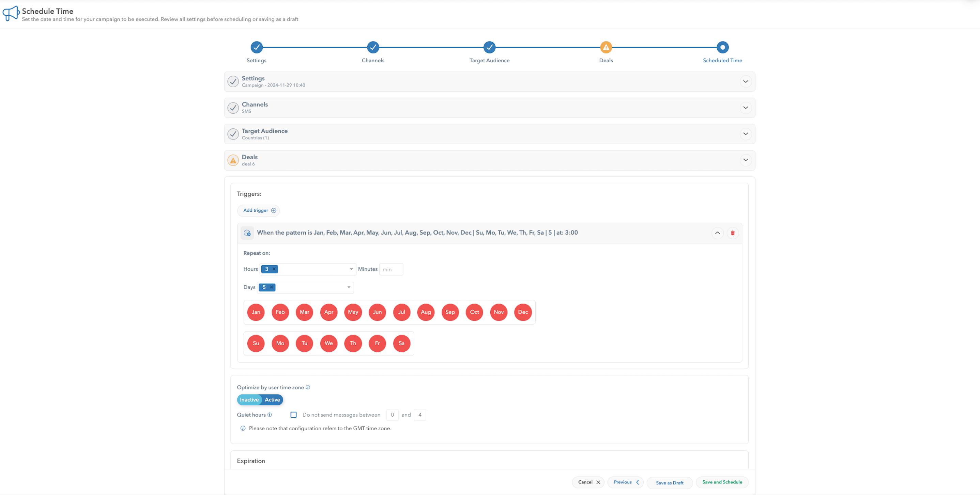Remove hour 3 tag with x

pyautogui.click(x=274, y=269)
